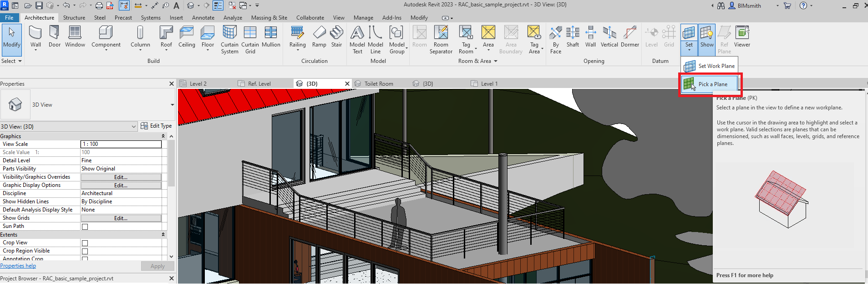Image resolution: width=868 pixels, height=284 pixels.
Task: Open the Massing & Site ribbon tab
Action: [x=269, y=18]
